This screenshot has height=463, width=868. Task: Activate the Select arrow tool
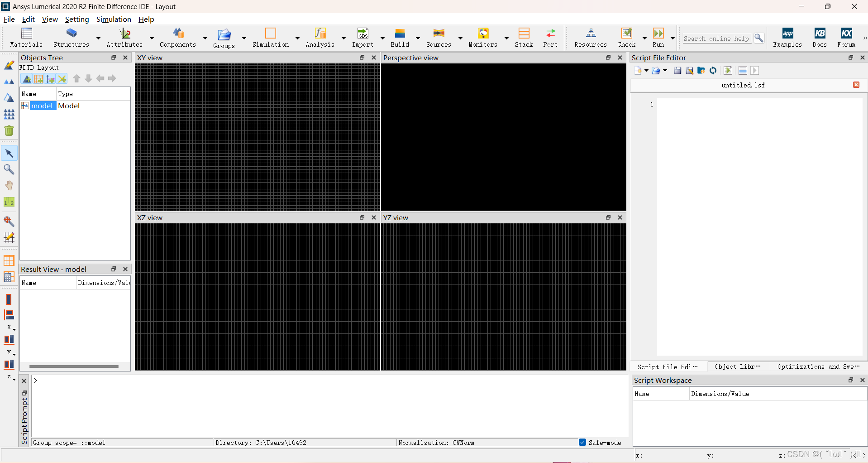pos(9,153)
